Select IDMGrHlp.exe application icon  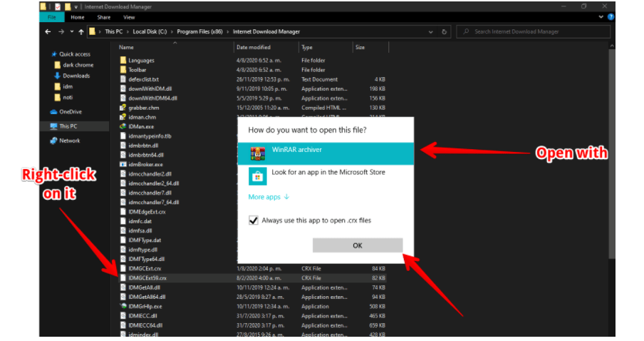pos(123,306)
